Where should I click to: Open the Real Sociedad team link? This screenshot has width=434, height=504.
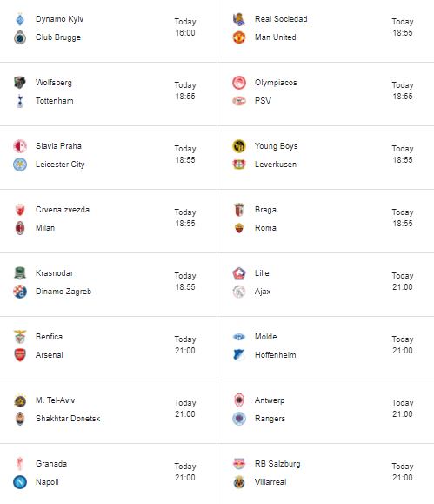pos(281,19)
